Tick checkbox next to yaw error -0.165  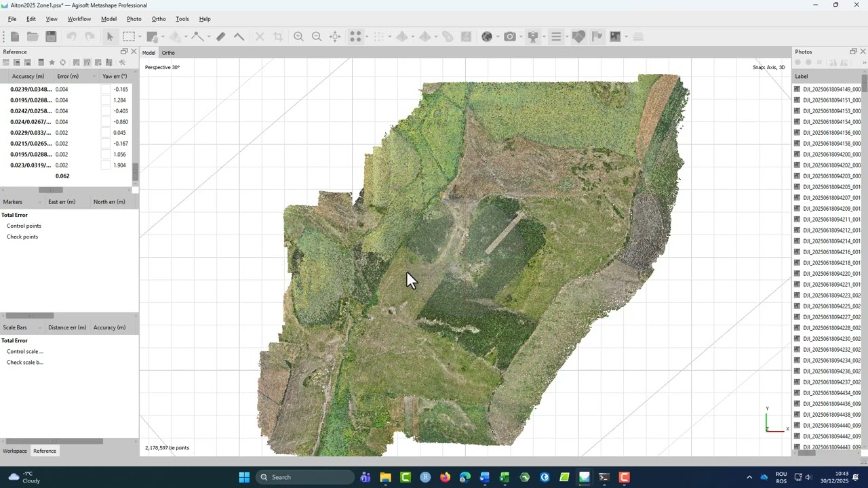pos(106,89)
